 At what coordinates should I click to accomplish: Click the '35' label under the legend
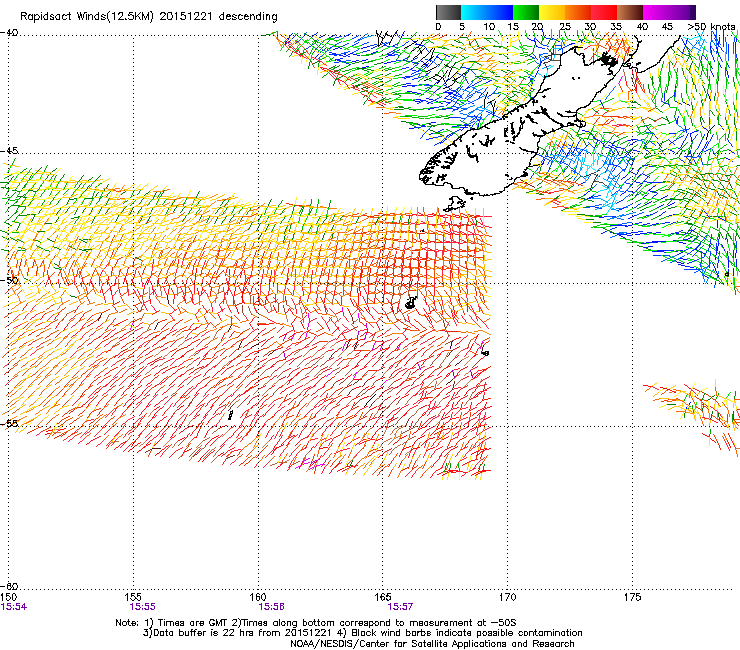pyautogui.click(x=616, y=27)
